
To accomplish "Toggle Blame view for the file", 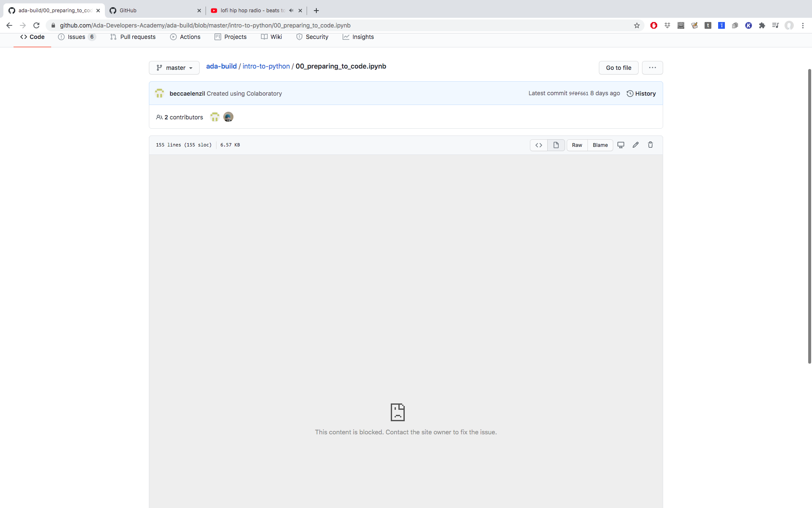I will [600, 145].
